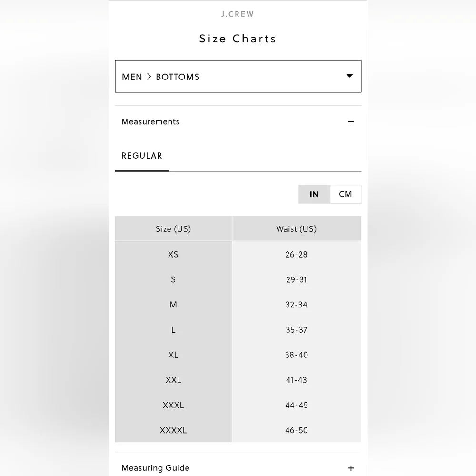Expand the Measuring Guide plus icon

pyautogui.click(x=351, y=468)
